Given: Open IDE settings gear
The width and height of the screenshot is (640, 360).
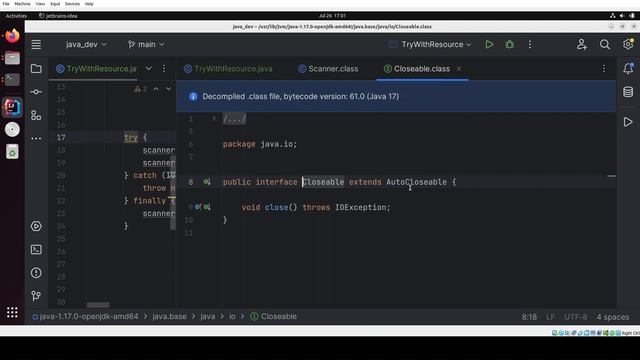Looking at the screenshot, I should 628,44.
